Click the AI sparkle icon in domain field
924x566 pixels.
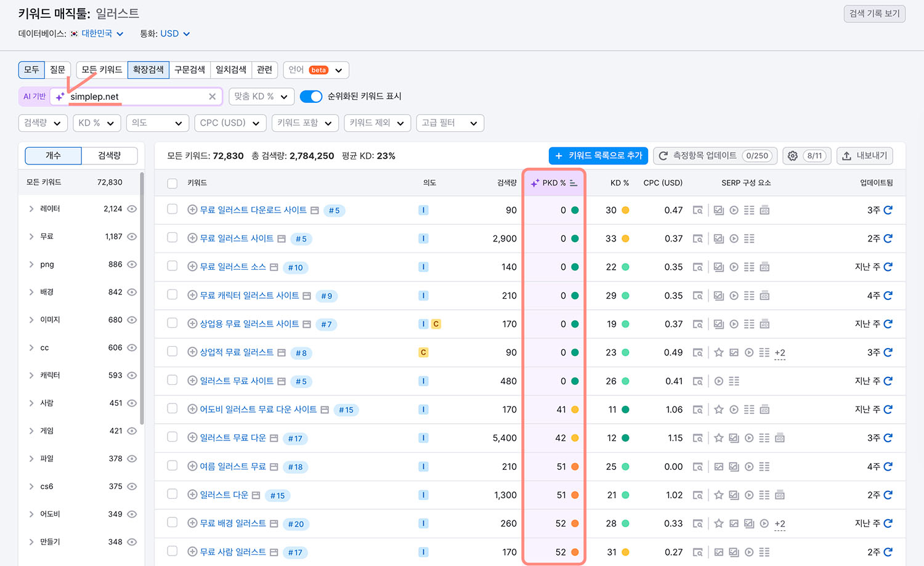pos(60,97)
